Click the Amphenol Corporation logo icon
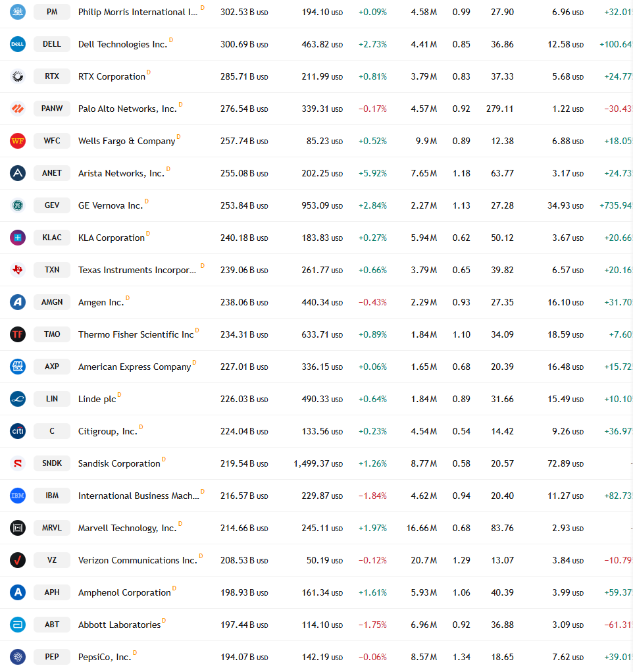Viewport: 633px width, 672px height. point(18,592)
